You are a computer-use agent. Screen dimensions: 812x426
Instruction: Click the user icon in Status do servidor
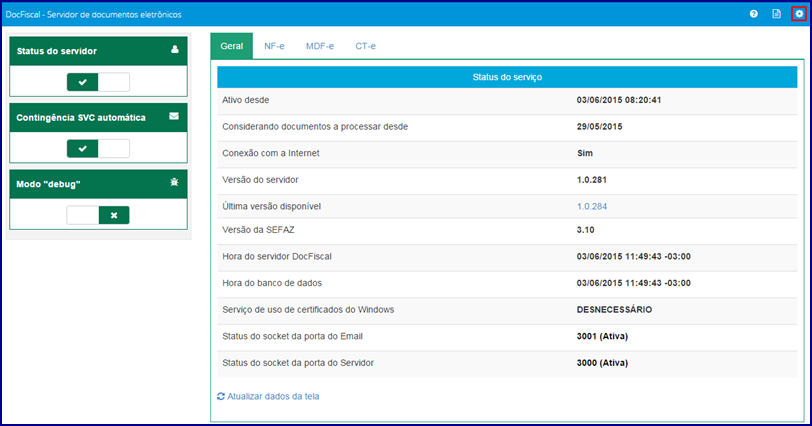(x=175, y=50)
